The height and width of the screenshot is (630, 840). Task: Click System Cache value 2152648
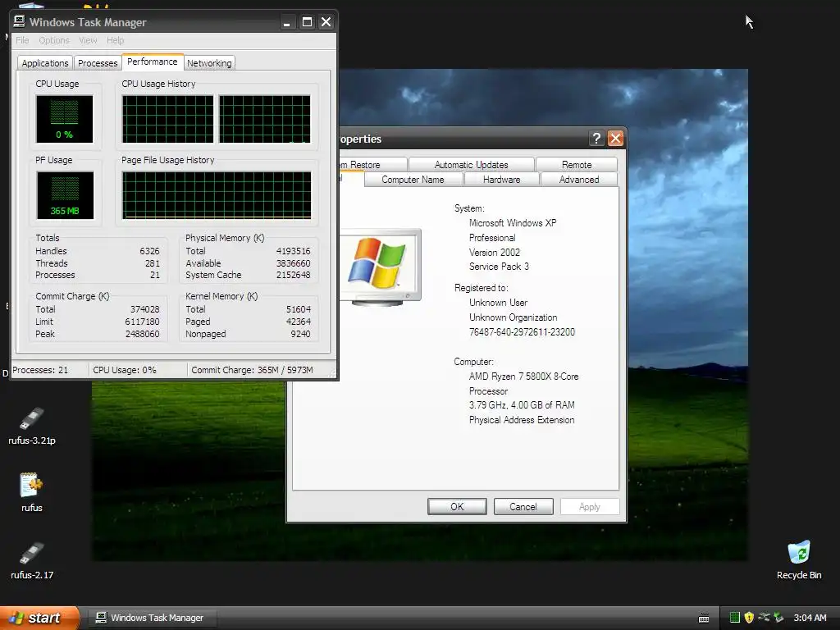click(x=293, y=275)
